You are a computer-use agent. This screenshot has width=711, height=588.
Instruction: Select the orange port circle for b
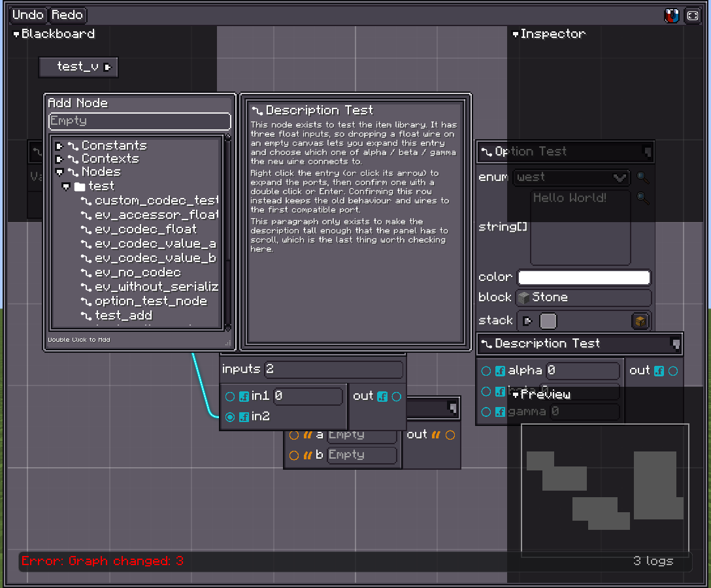tap(294, 455)
